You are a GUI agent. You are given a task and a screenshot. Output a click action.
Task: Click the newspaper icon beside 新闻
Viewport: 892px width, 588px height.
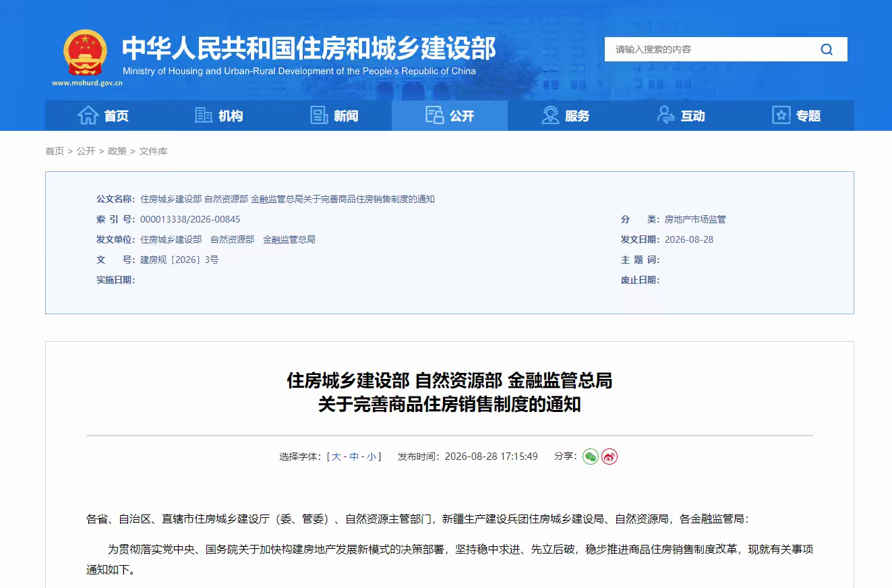(x=319, y=115)
